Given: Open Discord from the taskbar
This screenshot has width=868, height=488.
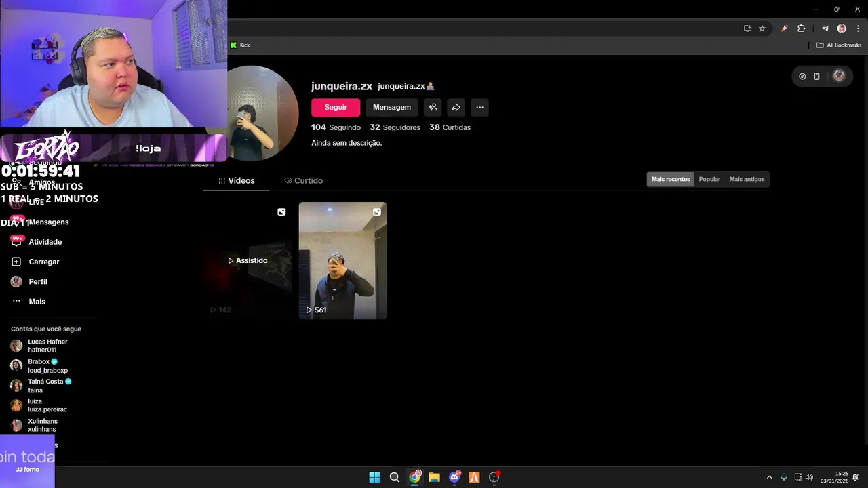Looking at the screenshot, I should [x=454, y=477].
